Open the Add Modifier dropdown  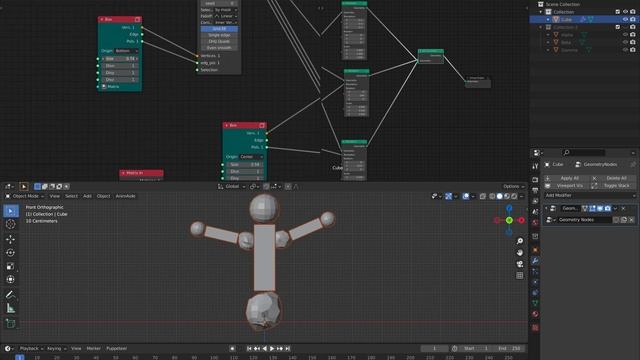click(590, 196)
